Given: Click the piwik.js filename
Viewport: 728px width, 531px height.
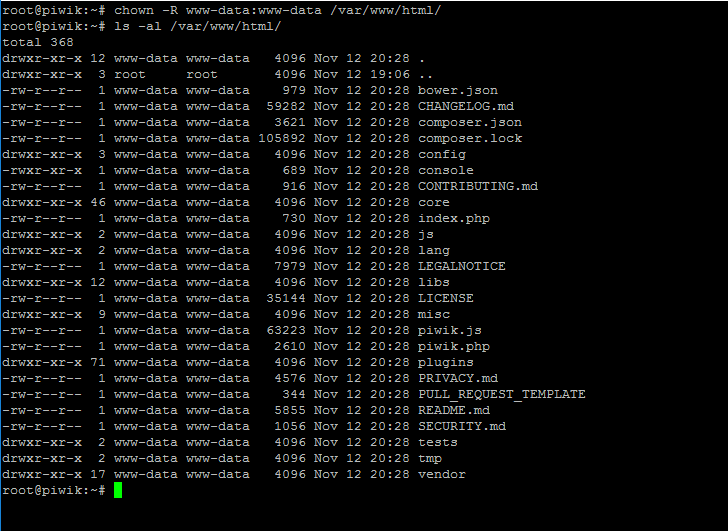Looking at the screenshot, I should (x=449, y=330).
